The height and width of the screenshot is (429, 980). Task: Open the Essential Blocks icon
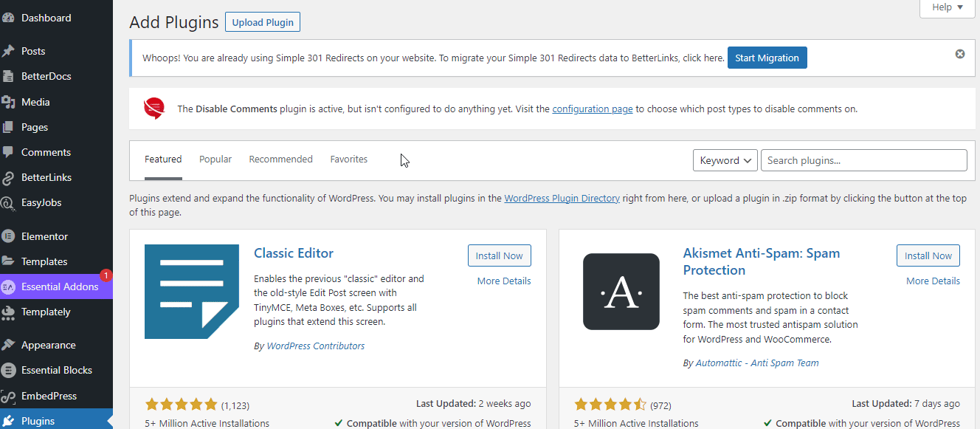pos(8,370)
